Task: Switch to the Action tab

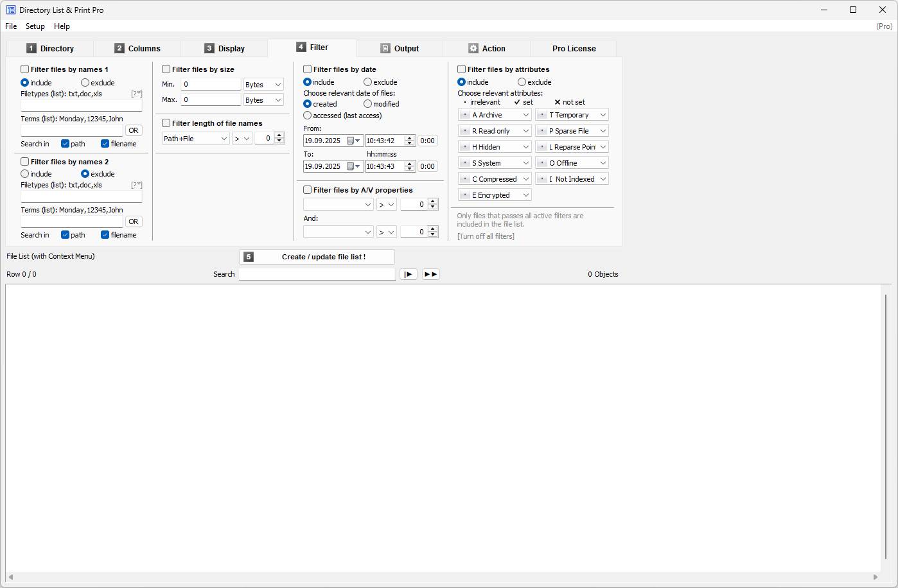Action: [x=487, y=49]
